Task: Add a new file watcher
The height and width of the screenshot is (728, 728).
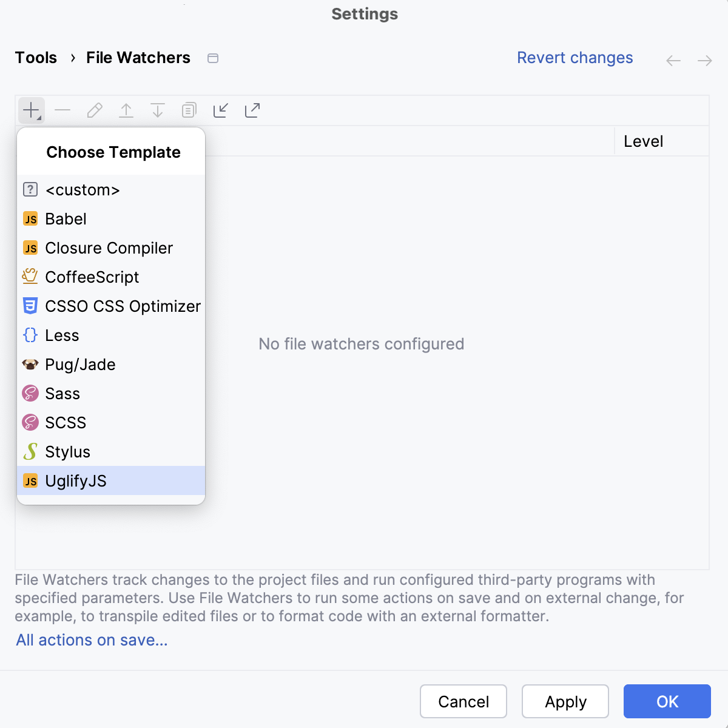Action: [31, 110]
